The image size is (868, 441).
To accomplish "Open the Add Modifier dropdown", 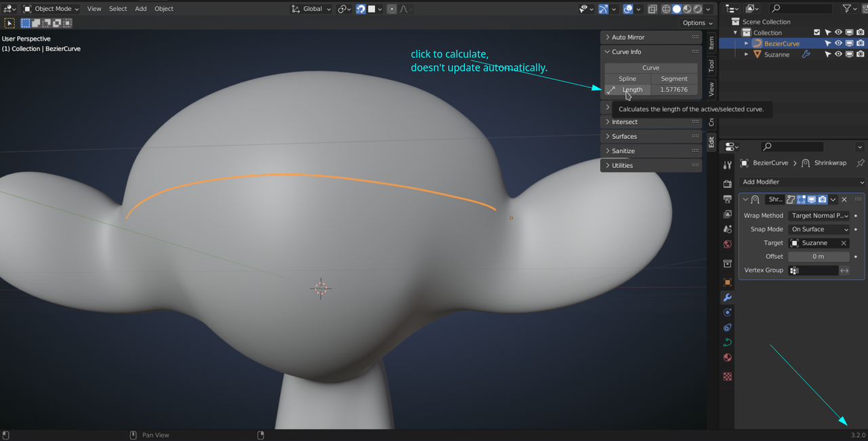I will coord(804,182).
